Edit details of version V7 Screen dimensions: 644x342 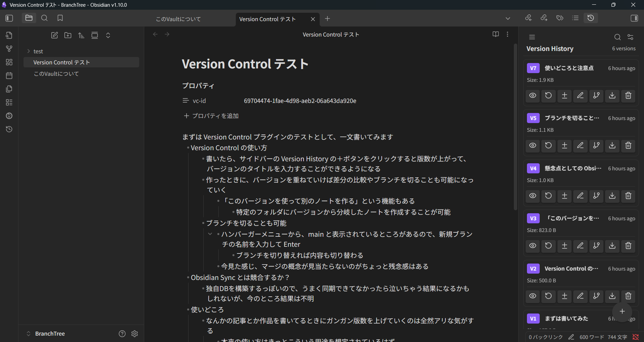pyautogui.click(x=580, y=96)
